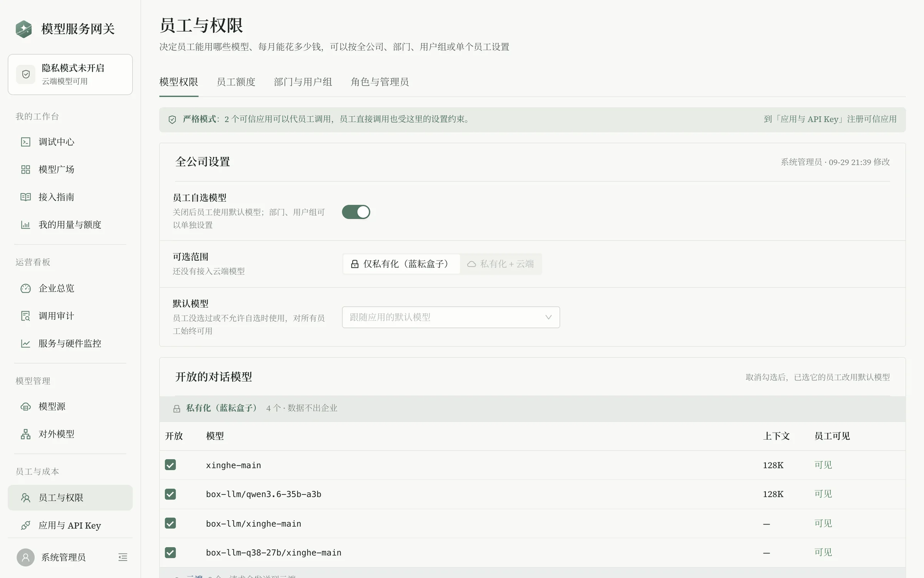Uncheck box-llm/xinghe-main checkbox
This screenshot has width=924, height=578.
click(170, 523)
